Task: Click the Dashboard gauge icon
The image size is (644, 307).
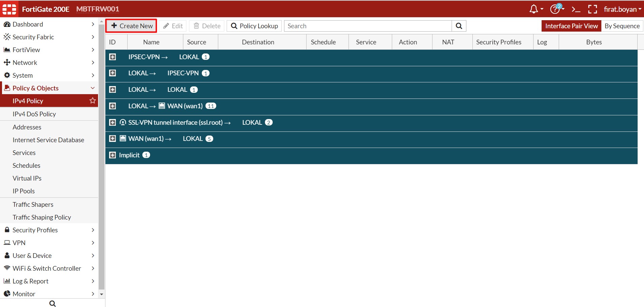Action: coord(7,24)
